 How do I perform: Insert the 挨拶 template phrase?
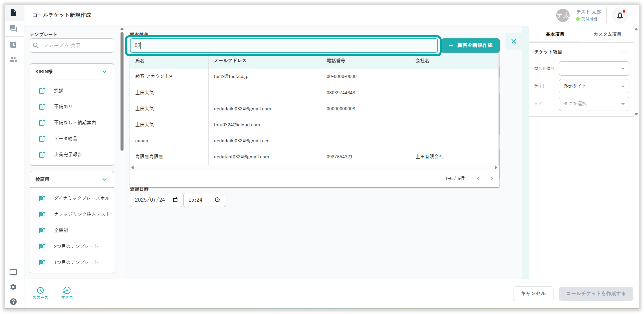click(58, 91)
